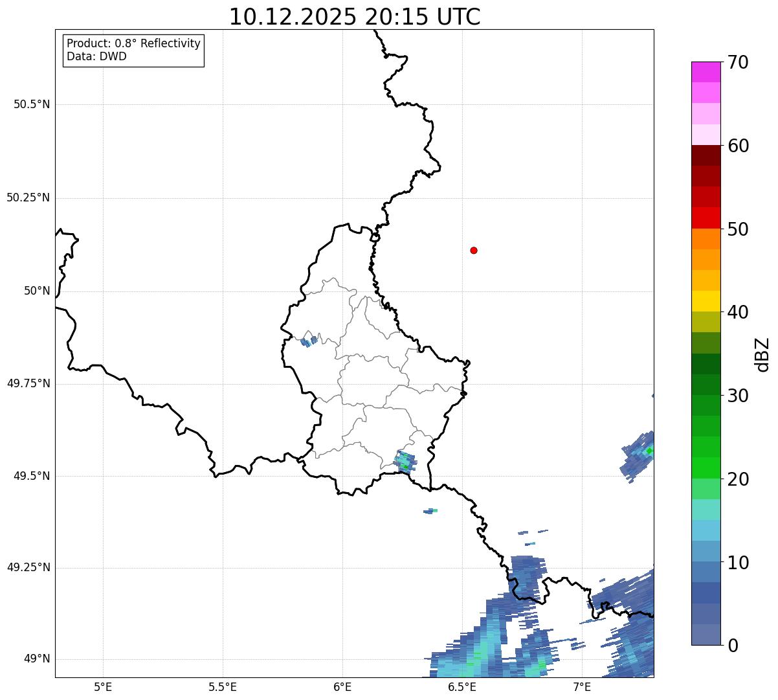Click the colorbar tick value 50
The height and width of the screenshot is (700, 778).
pyautogui.click(x=738, y=229)
